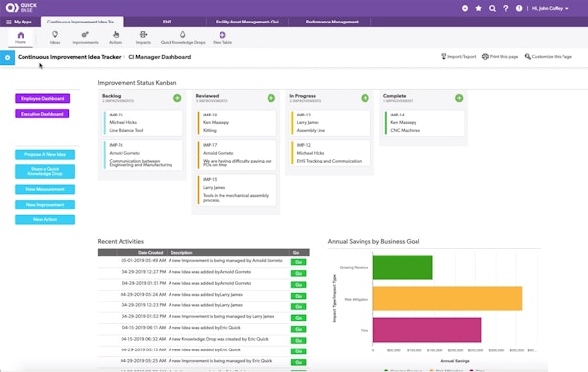Click Go for 04-29-2019 05:25 AM activity
The image size is (588, 372).
(x=298, y=362)
